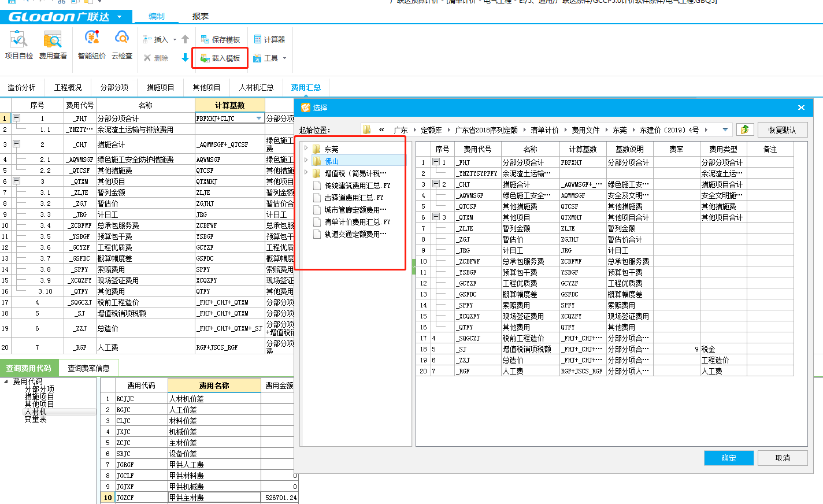The height and width of the screenshot is (504, 823).
Task: Move the row down with the blue arrow
Action: click(185, 57)
